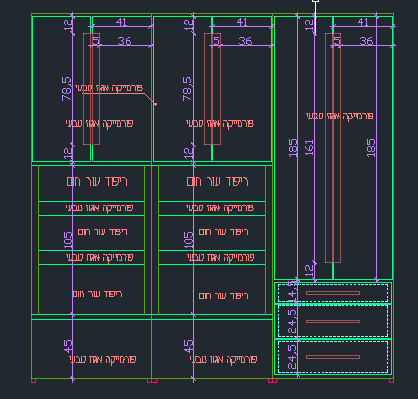Select the 161 dimension text
418x399 pixels.
309,148
